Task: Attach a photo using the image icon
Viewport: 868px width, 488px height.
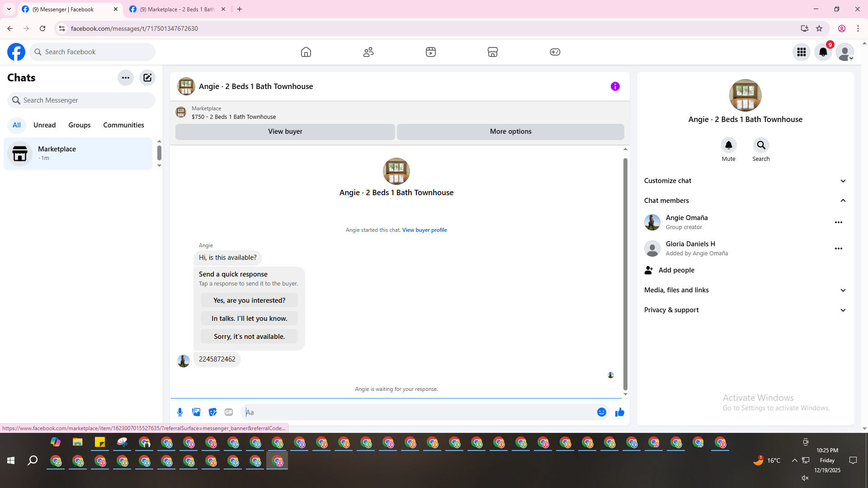Action: click(x=196, y=412)
